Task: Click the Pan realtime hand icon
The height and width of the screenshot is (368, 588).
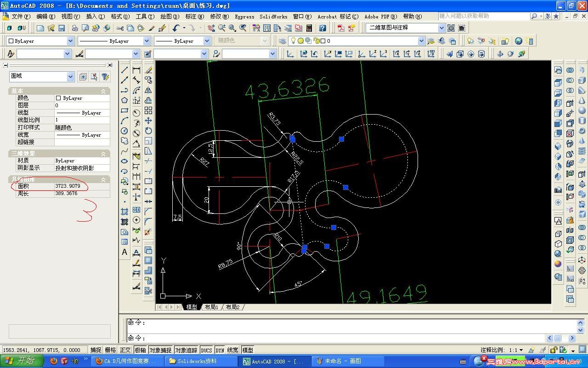Action: (211, 28)
